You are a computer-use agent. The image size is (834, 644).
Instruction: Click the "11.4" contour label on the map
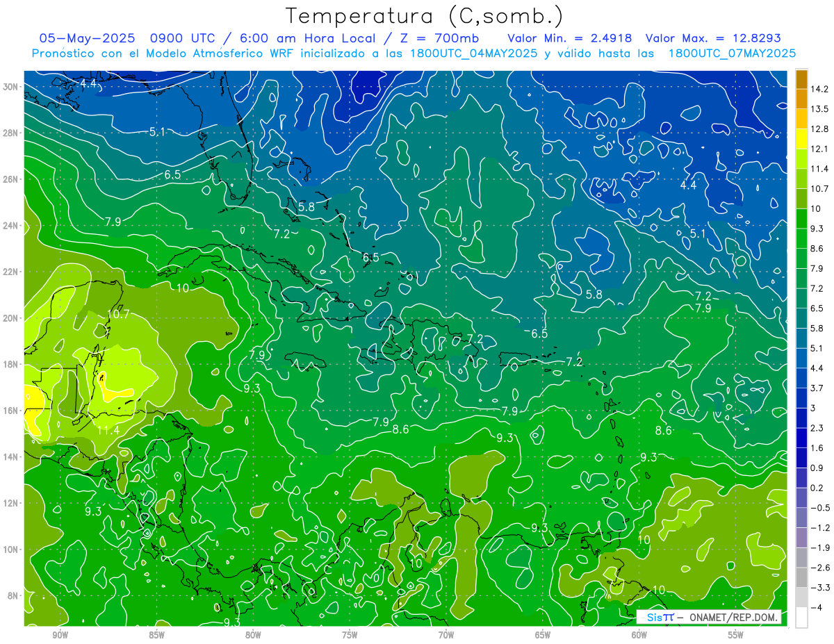tap(108, 430)
